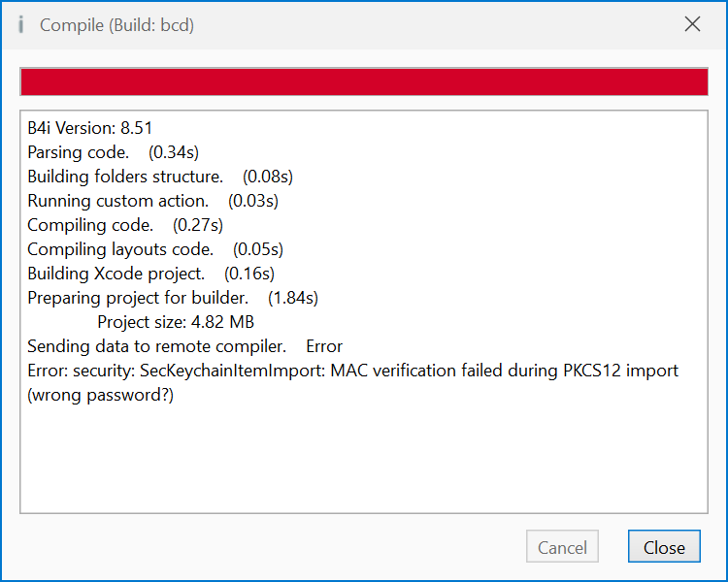Click the SecKeychainItemImport error message line

(352, 371)
